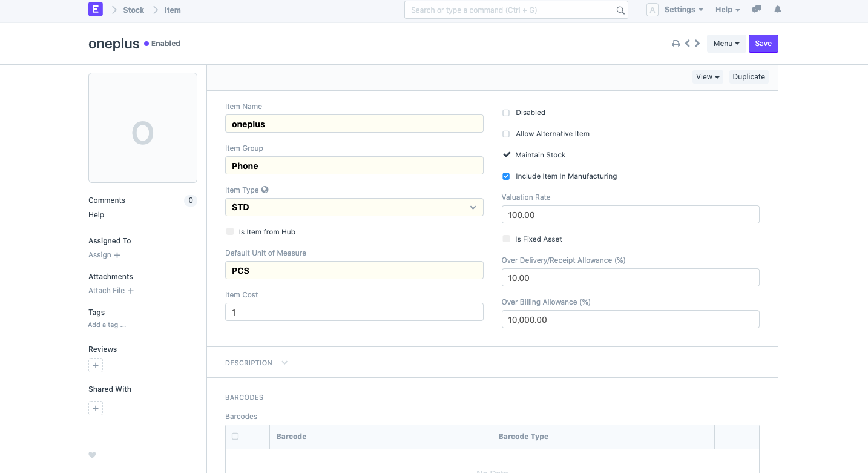Click the item image placeholder
This screenshot has height=473, width=868.
[x=143, y=128]
